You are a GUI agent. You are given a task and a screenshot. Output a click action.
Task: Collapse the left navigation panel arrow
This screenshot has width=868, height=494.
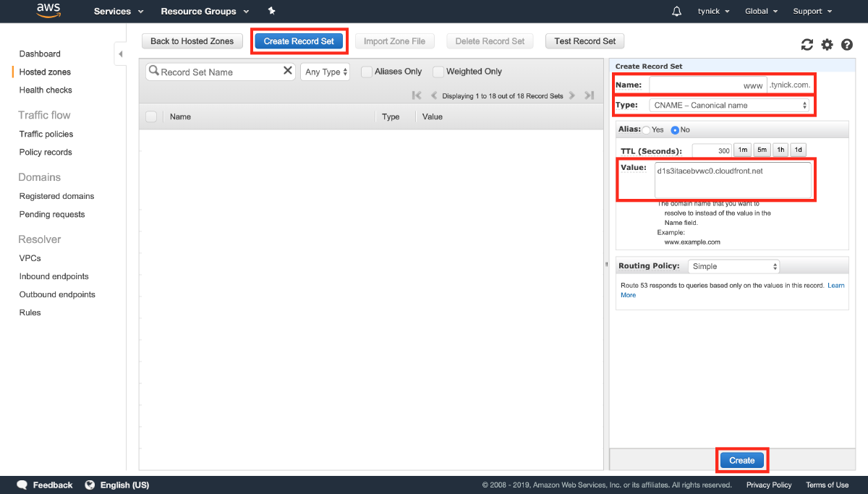pyautogui.click(x=120, y=54)
